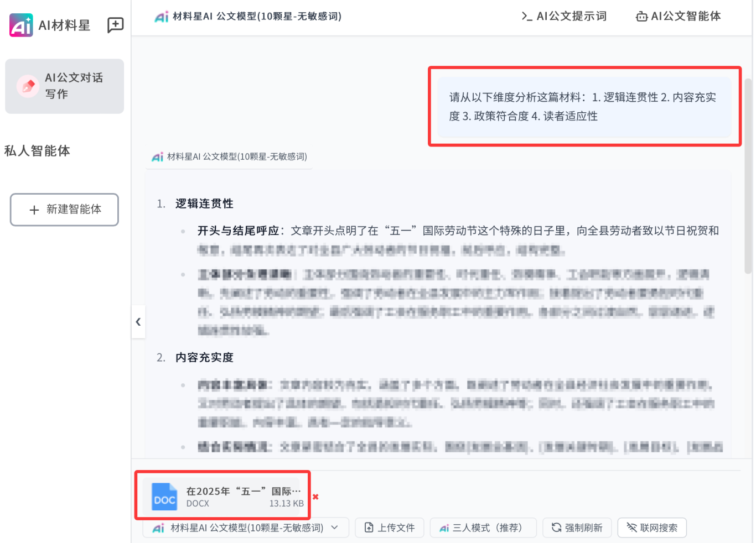Toggle 三人模式（推荐）

(x=483, y=528)
